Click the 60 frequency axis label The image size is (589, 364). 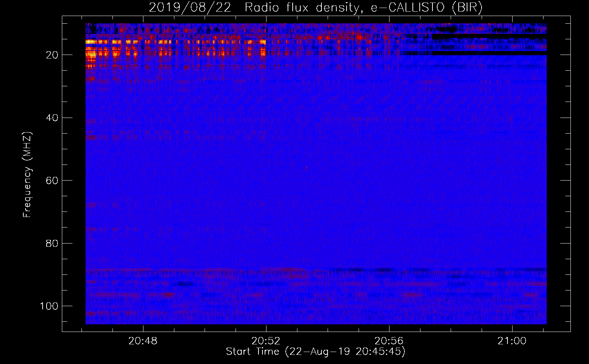pyautogui.click(x=52, y=181)
